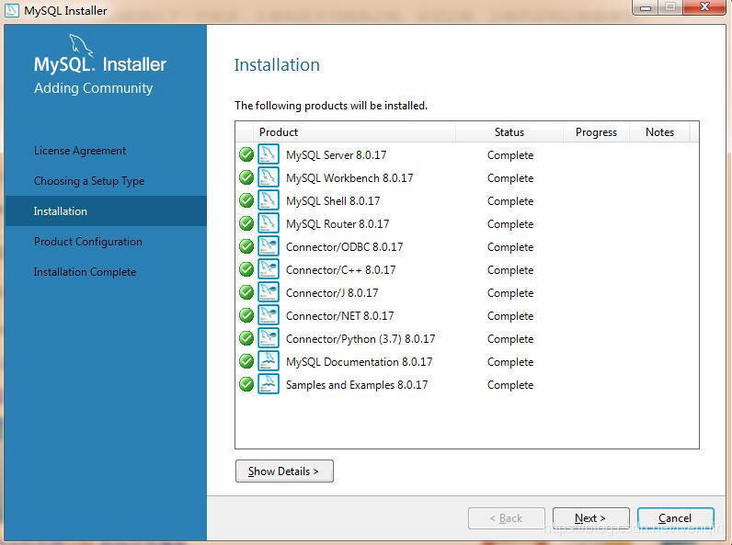The width and height of the screenshot is (732, 545).
Task: Click Adding Community subtitle text
Action: pyautogui.click(x=93, y=88)
